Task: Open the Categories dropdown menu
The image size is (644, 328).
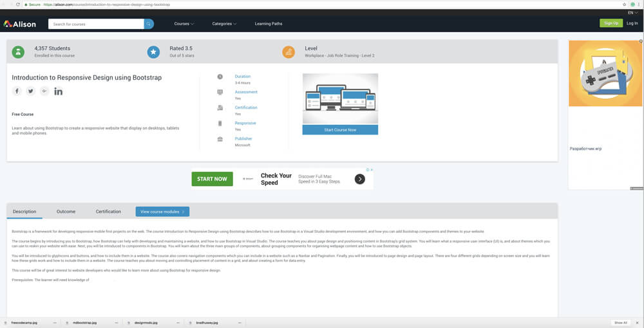Action: click(x=224, y=24)
